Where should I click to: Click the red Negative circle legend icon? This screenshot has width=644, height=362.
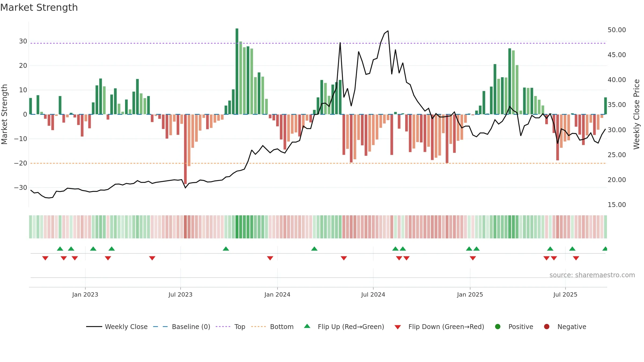[x=547, y=327]
